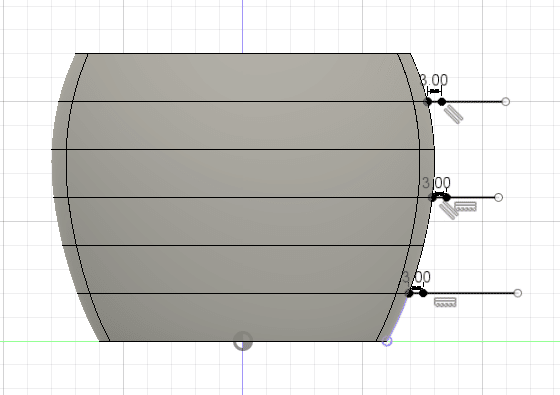
Task: Click the horizontal constraint icon under the lowest sketch line
Action: [x=445, y=302]
